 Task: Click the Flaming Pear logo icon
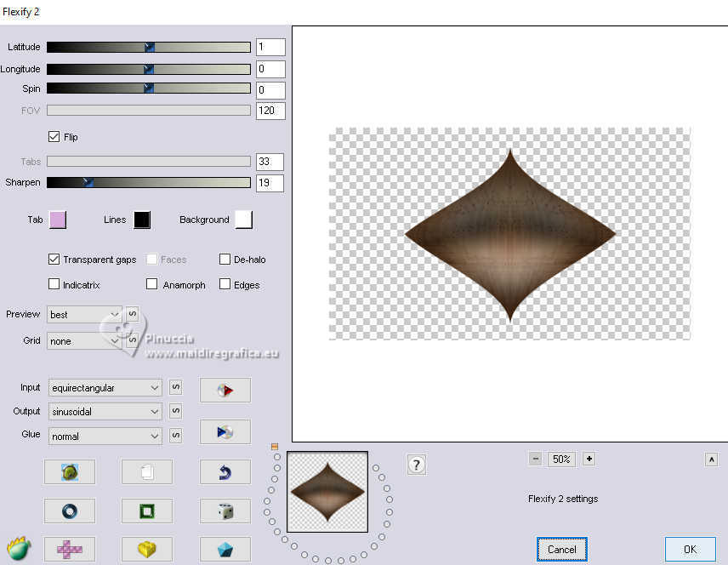pos(19,548)
